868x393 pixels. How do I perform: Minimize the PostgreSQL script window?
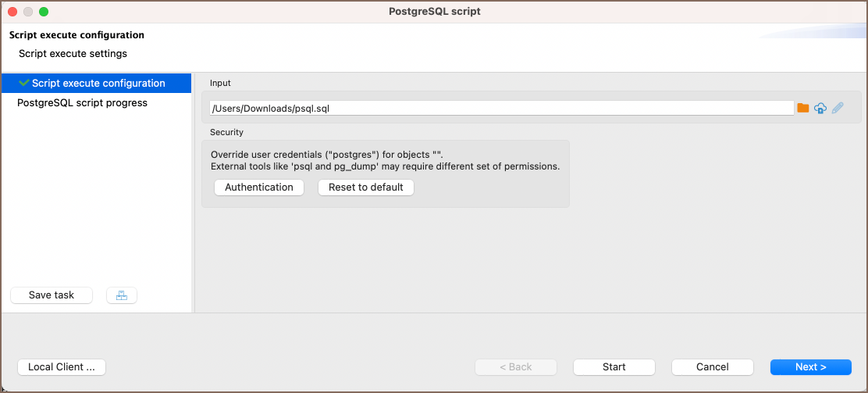pyautogui.click(x=28, y=12)
